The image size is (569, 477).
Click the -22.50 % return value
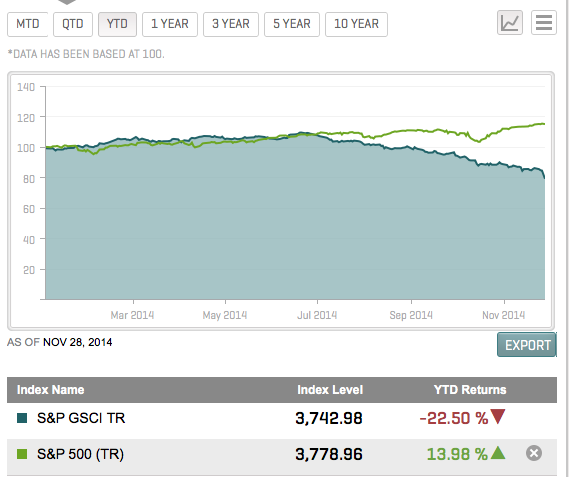pyautogui.click(x=454, y=418)
